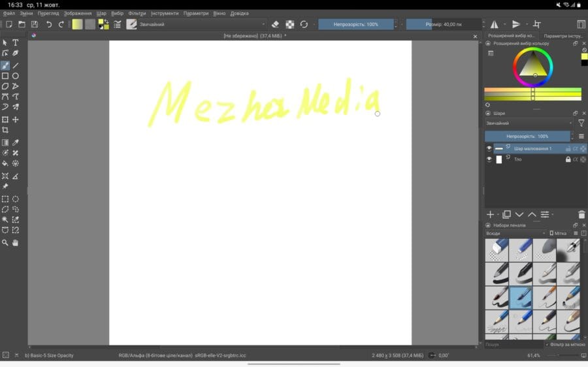Select the Crop tool in toolbox
This screenshot has height=367, width=588.
click(5, 130)
